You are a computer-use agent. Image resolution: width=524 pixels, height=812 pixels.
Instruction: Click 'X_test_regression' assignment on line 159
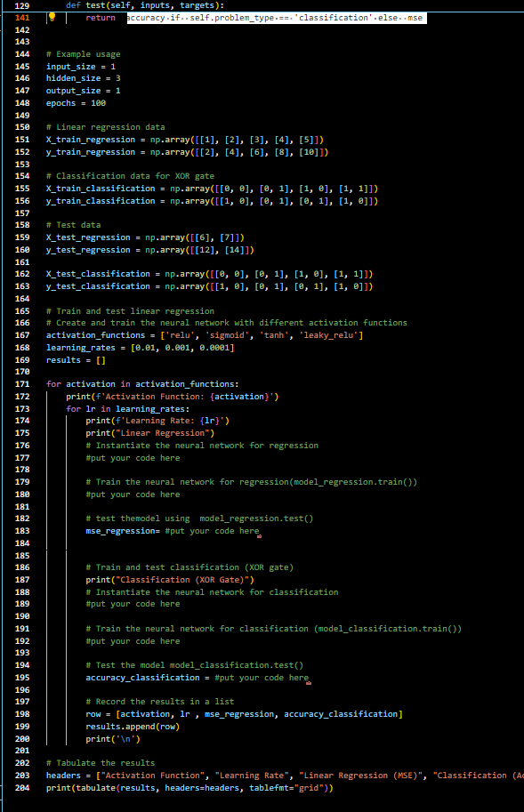[x=145, y=237]
